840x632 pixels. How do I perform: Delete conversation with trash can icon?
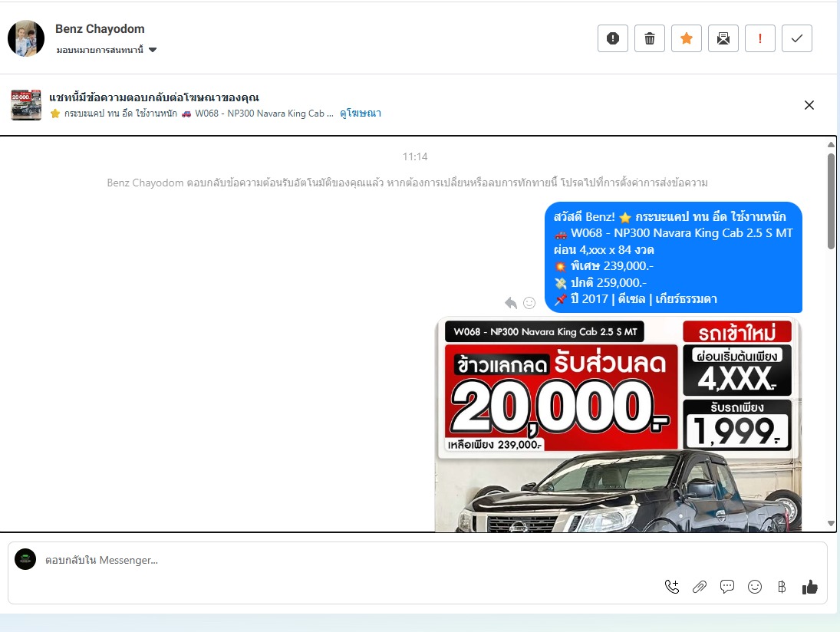649,38
